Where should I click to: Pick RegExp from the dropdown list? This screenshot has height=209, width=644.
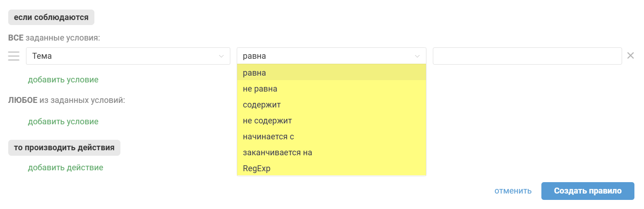pyautogui.click(x=331, y=168)
